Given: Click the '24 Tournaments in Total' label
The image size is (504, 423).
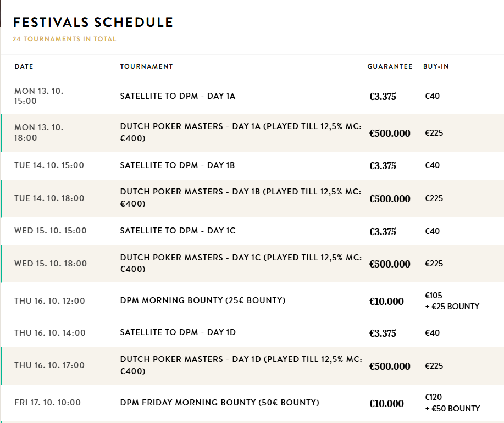Looking at the screenshot, I should point(64,39).
